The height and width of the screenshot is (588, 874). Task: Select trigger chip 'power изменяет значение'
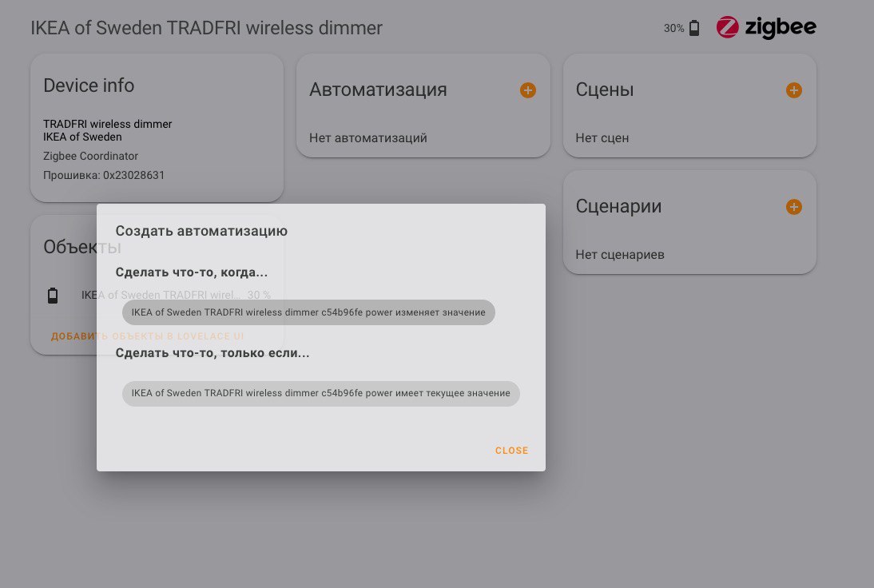(x=308, y=312)
